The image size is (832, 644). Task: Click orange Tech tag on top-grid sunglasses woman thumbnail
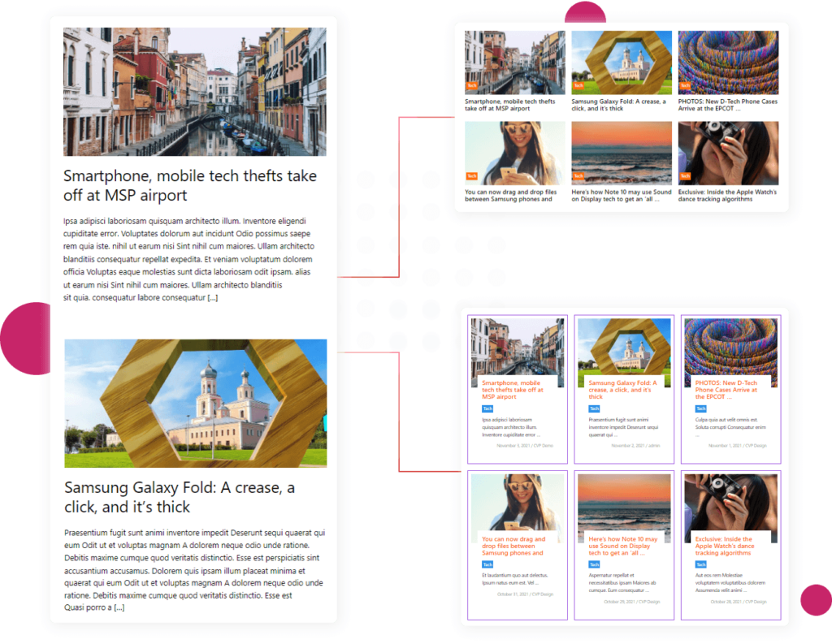[x=472, y=176]
